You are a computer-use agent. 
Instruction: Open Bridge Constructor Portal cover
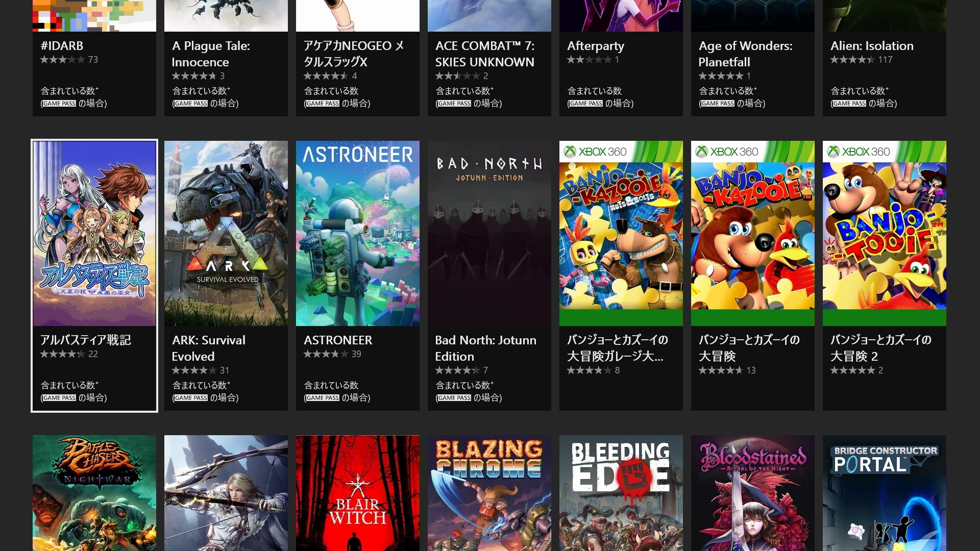(x=884, y=492)
